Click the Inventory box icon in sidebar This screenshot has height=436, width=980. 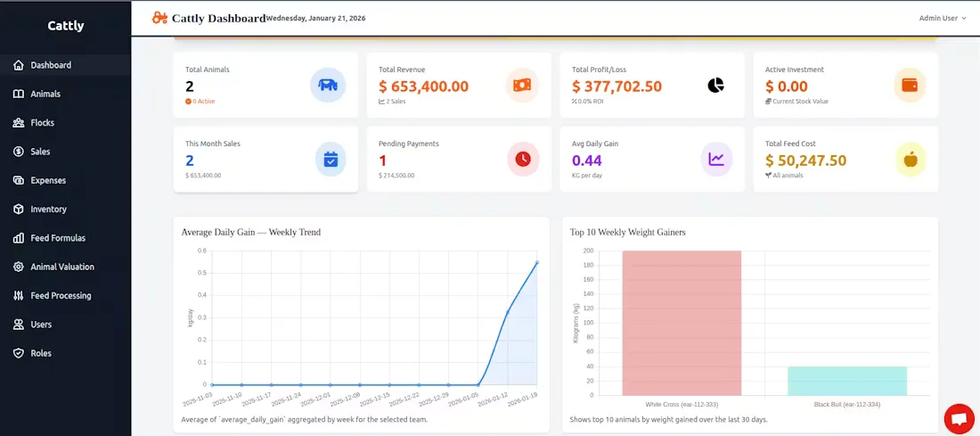(19, 209)
